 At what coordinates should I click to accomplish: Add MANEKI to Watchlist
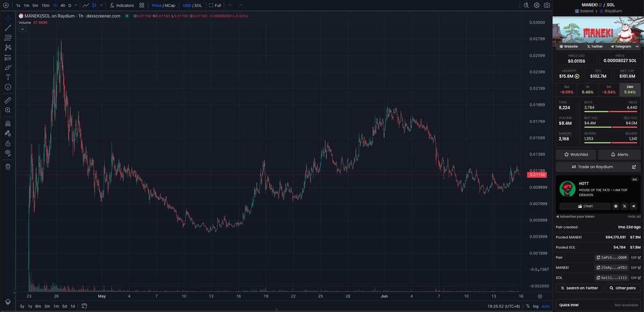(x=576, y=154)
